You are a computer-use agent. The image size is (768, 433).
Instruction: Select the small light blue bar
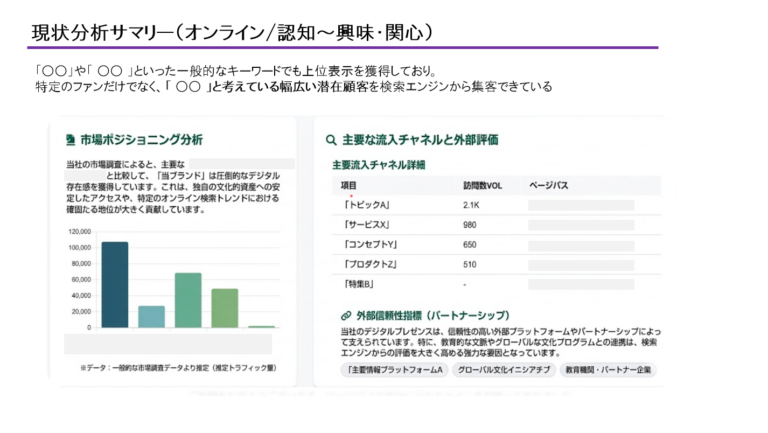coord(151,316)
